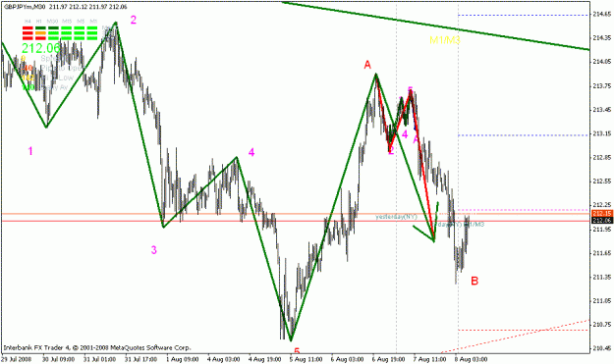Click the 210.75 price axis label
614x364 pixels.
(602, 325)
